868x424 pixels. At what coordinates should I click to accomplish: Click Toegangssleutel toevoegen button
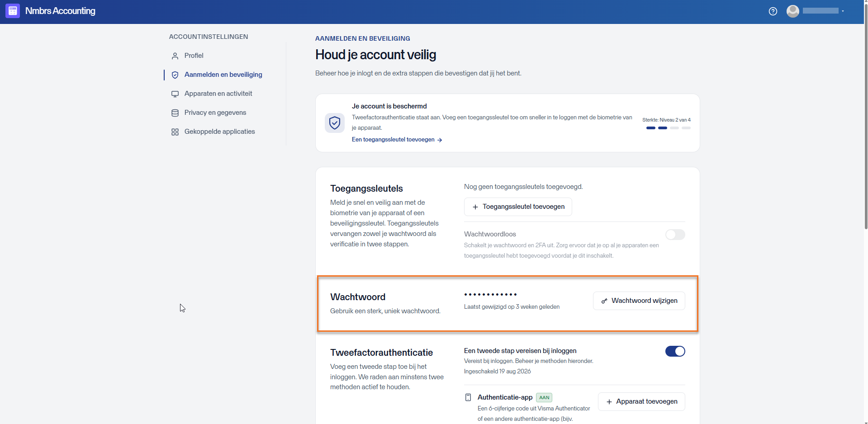(x=518, y=207)
